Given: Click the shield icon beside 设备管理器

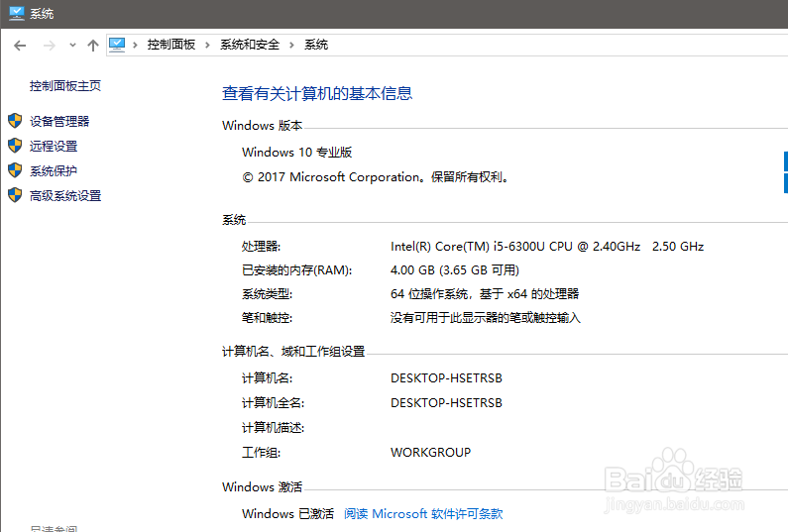Looking at the screenshot, I should (15, 121).
